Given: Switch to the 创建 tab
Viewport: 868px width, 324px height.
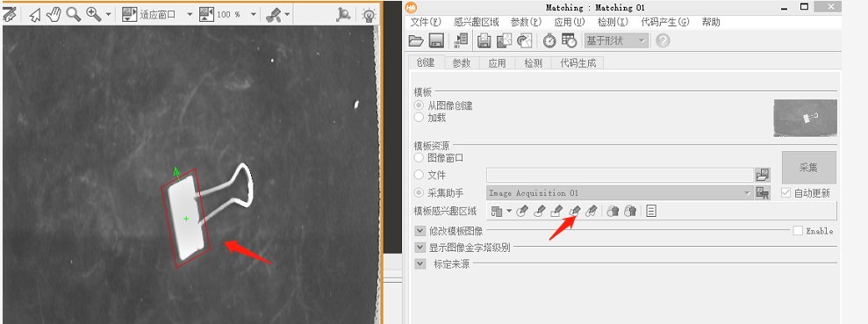Looking at the screenshot, I should pos(426,62).
